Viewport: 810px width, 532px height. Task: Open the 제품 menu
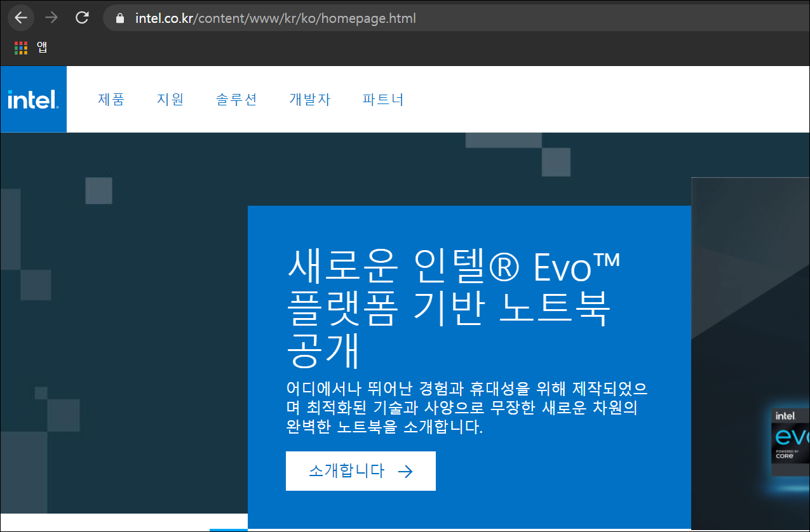[111, 100]
